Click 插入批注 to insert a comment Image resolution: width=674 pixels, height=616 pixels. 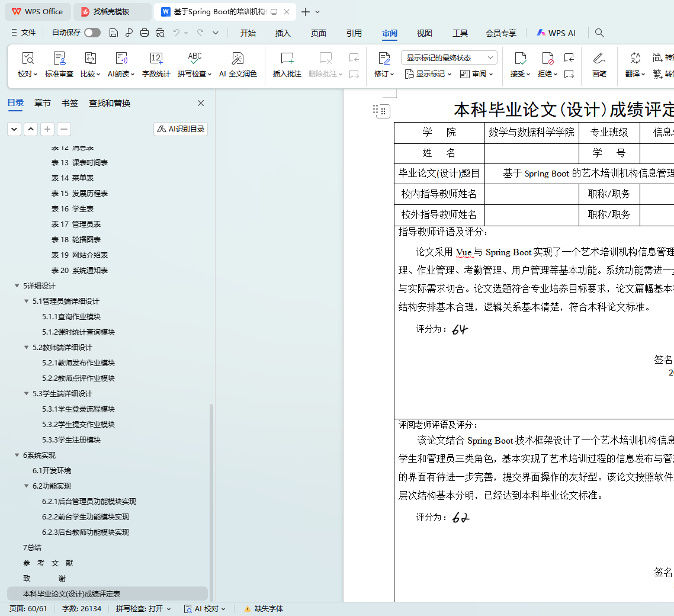click(x=287, y=59)
